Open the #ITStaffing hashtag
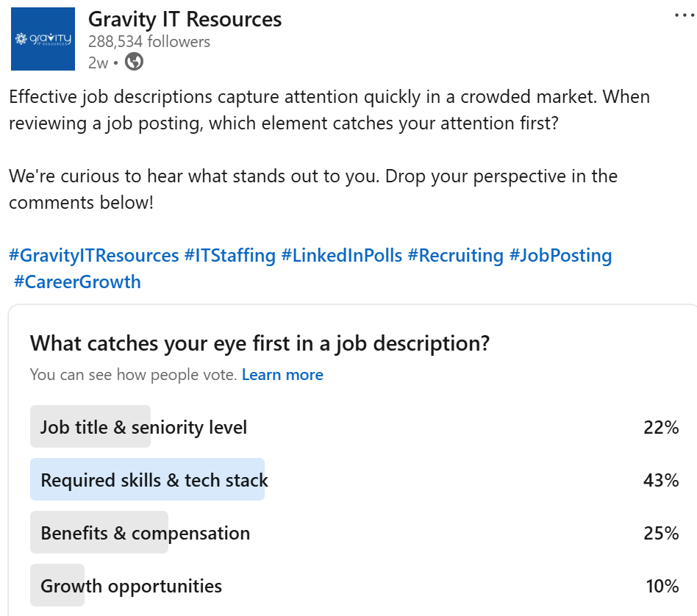The width and height of the screenshot is (697, 616). coord(230,256)
